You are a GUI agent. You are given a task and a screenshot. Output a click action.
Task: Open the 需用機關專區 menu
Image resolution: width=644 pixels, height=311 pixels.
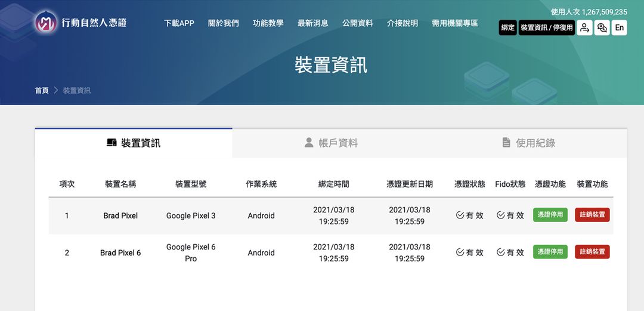pyautogui.click(x=455, y=23)
